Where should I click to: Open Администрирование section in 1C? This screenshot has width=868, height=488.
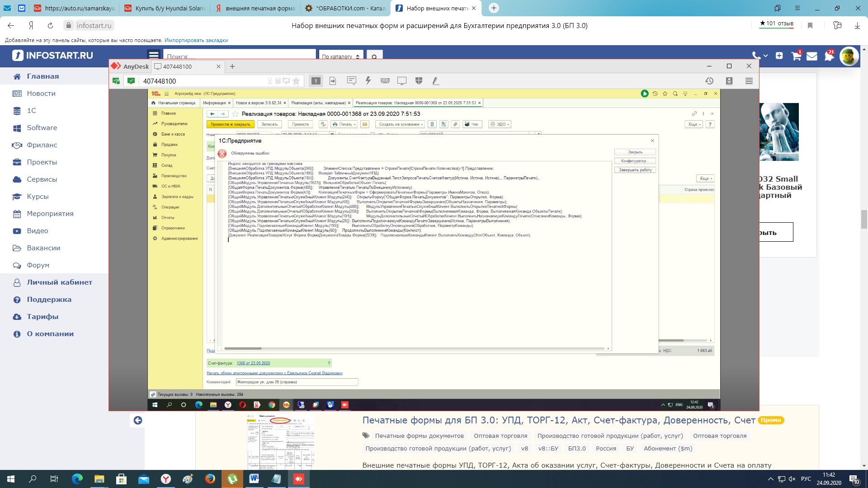(179, 239)
